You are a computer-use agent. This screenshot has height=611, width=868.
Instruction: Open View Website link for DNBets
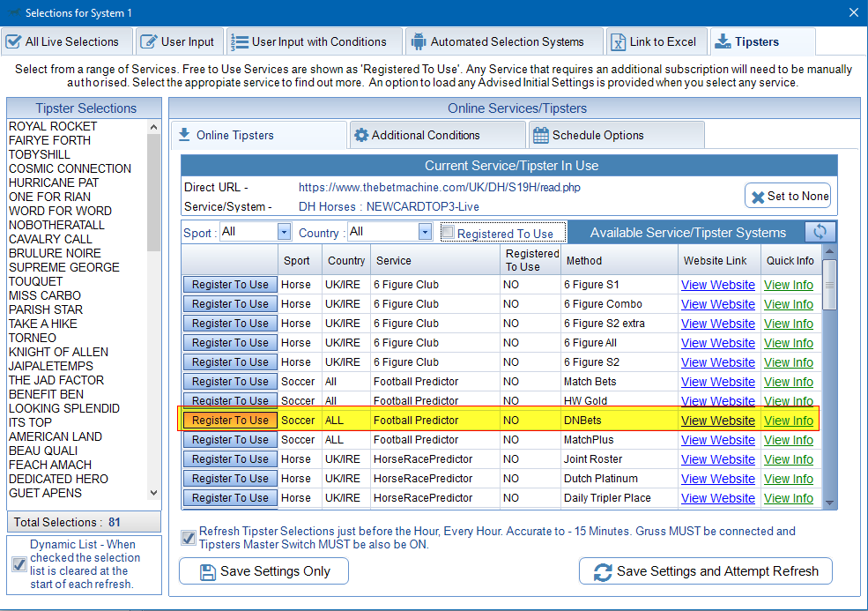coord(717,421)
